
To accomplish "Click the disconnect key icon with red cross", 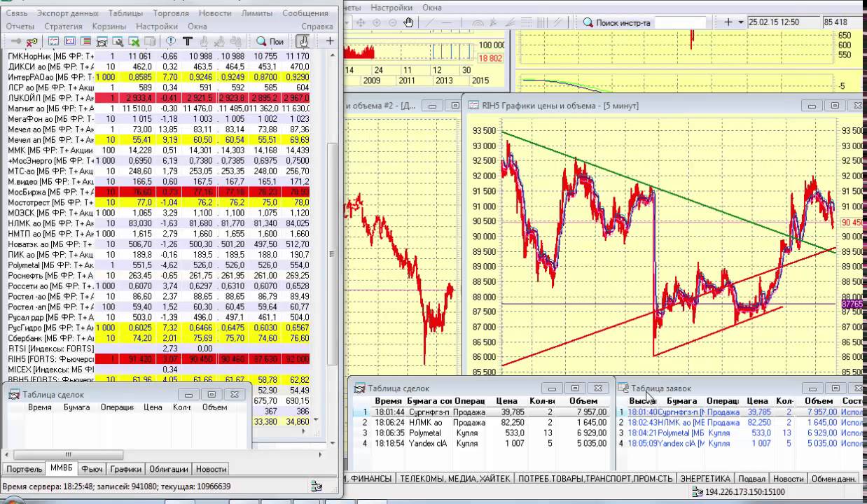I will click(x=32, y=41).
